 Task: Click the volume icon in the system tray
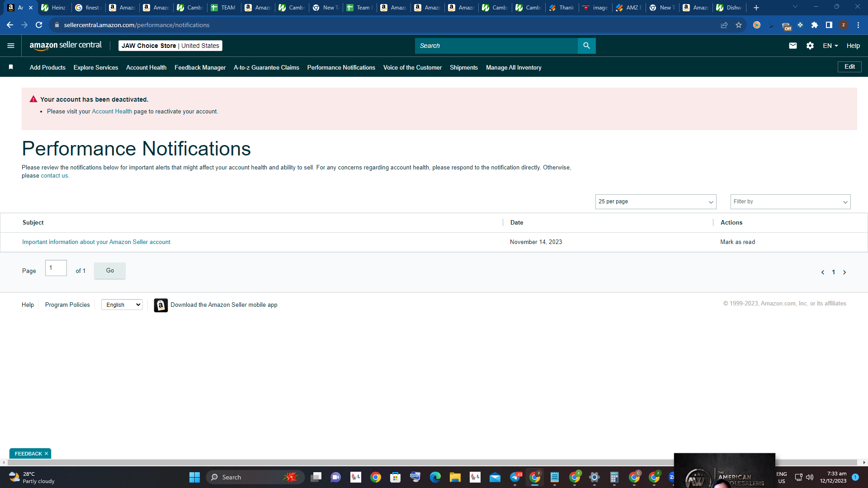[x=810, y=477]
